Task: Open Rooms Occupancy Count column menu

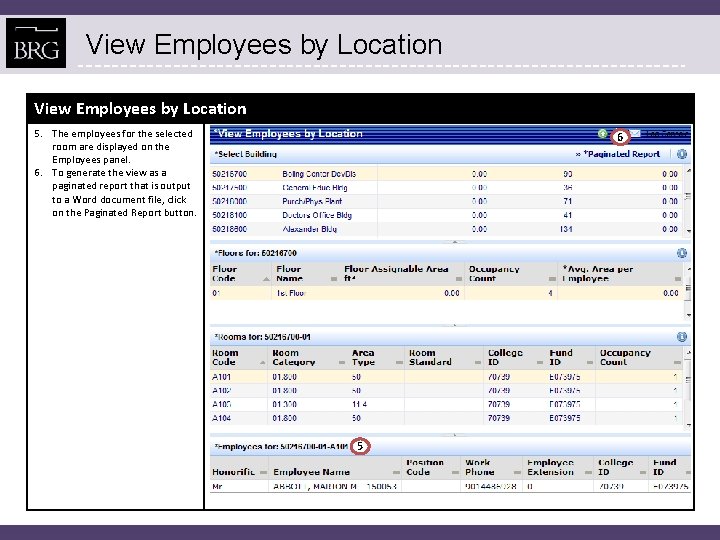Action: [677, 362]
